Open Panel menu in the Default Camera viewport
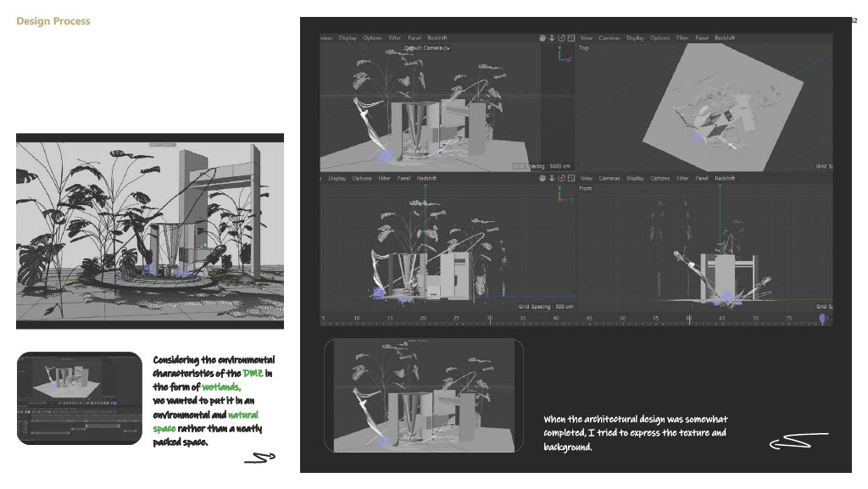Viewport: 868px width, 489px height. coord(414,38)
